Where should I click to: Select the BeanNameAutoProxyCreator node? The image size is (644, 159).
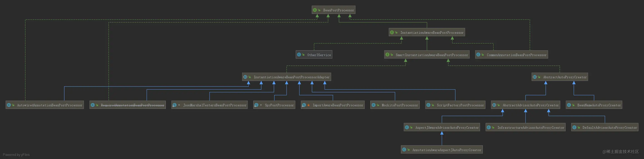tap(594, 105)
